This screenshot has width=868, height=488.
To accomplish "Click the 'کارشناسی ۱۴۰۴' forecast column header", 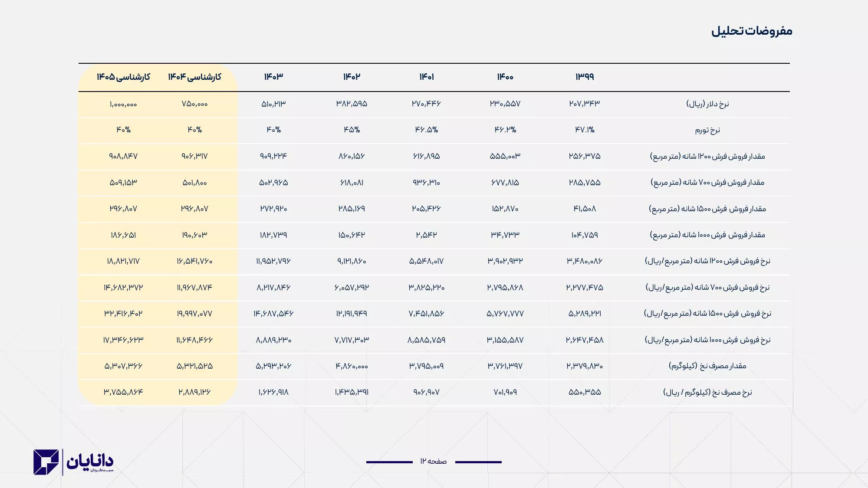I will [x=194, y=77].
